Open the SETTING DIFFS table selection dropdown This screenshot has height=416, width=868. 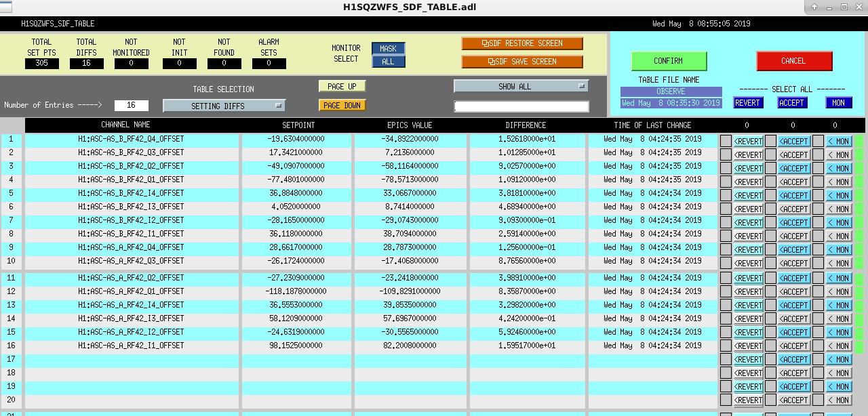tap(224, 106)
